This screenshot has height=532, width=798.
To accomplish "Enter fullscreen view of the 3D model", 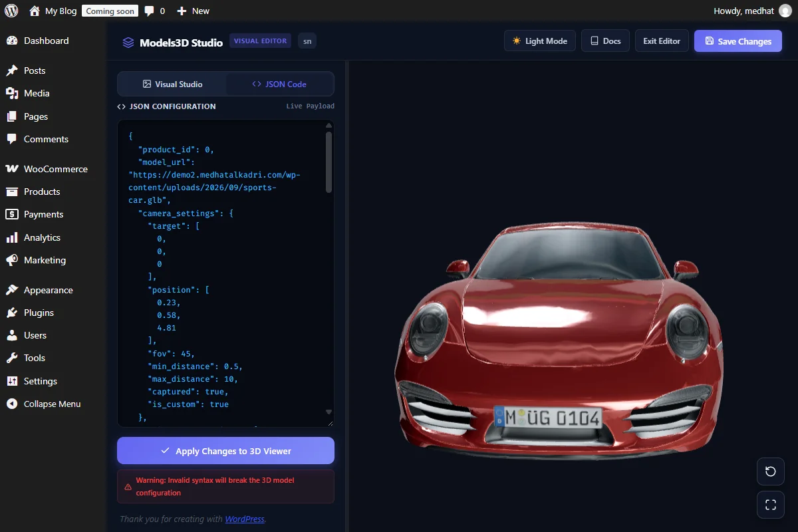I will pyautogui.click(x=771, y=504).
